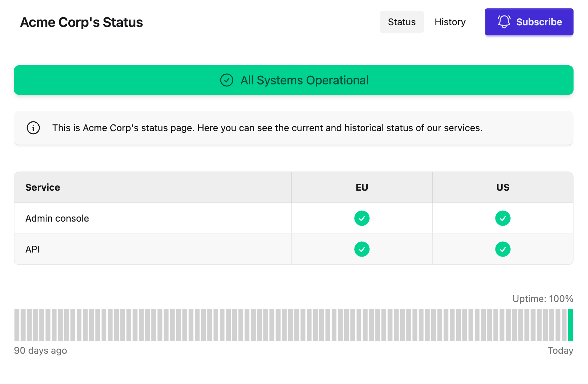588x384 pixels.
Task: Click the Uptime: 100% label
Action: tap(543, 299)
